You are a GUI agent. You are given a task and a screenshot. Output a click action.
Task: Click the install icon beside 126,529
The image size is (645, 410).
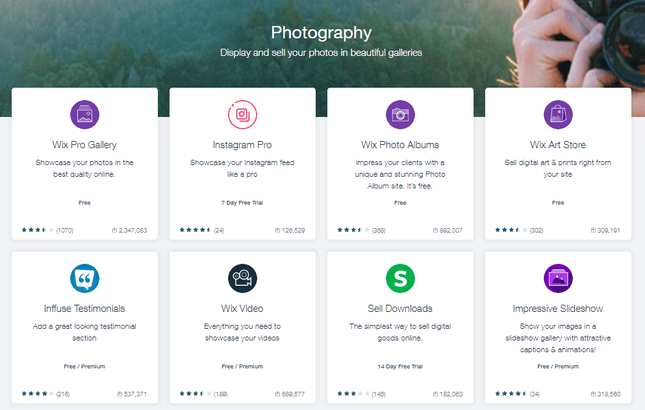[x=277, y=230]
